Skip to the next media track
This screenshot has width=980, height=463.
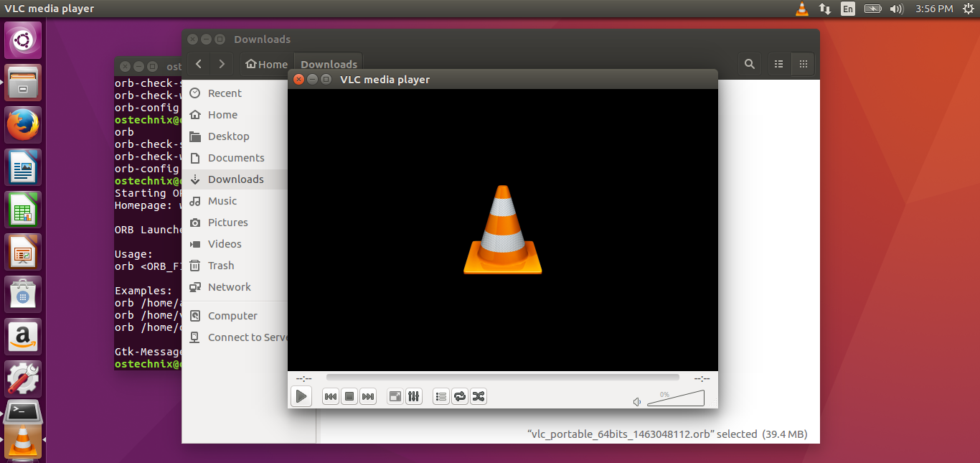pyautogui.click(x=368, y=396)
